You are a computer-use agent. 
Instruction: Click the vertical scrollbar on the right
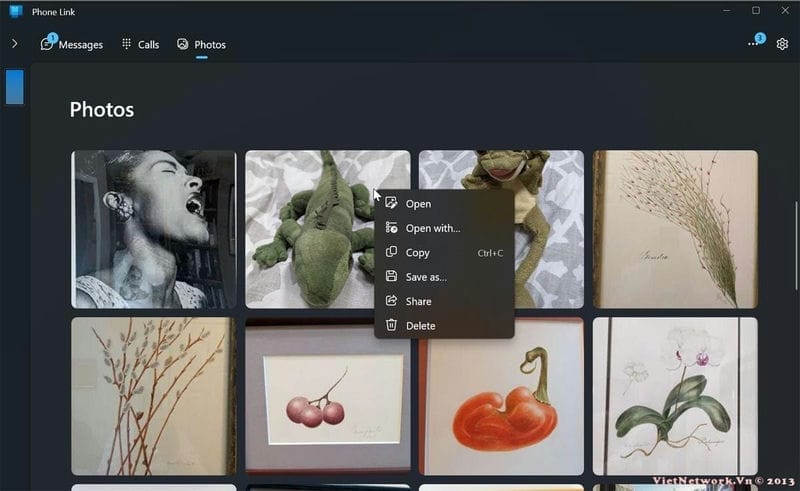(796, 230)
